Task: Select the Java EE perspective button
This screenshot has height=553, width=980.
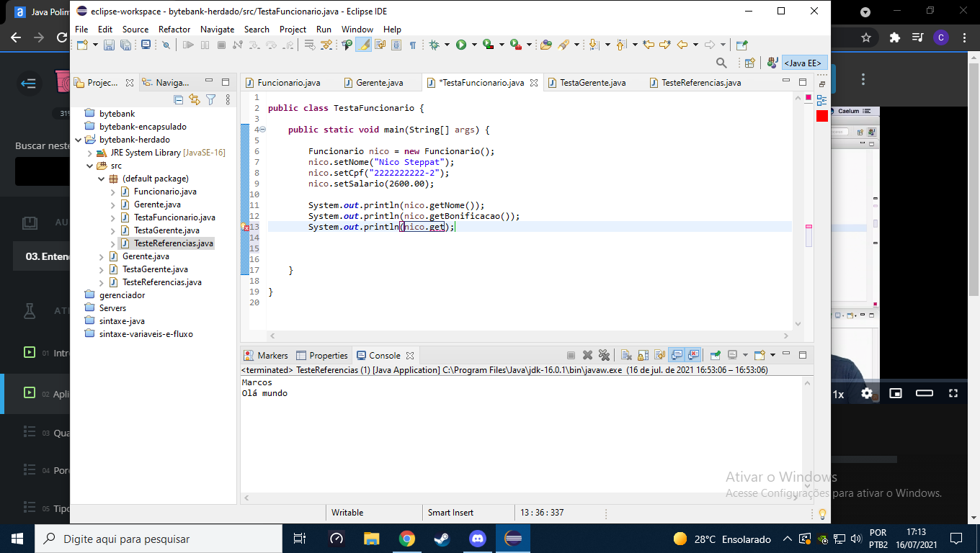Action: pos(804,63)
